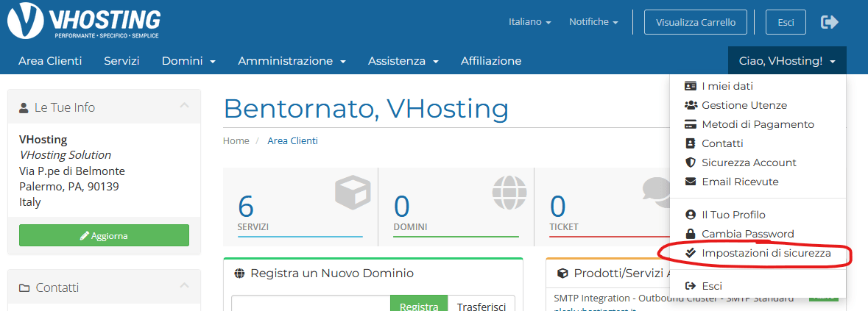The width and height of the screenshot is (868, 311).
Task: Click the double-check icon beside Impostazioni di sicurezza
Action: click(690, 253)
